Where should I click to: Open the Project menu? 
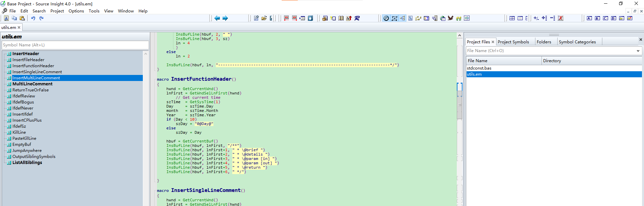coord(57,11)
